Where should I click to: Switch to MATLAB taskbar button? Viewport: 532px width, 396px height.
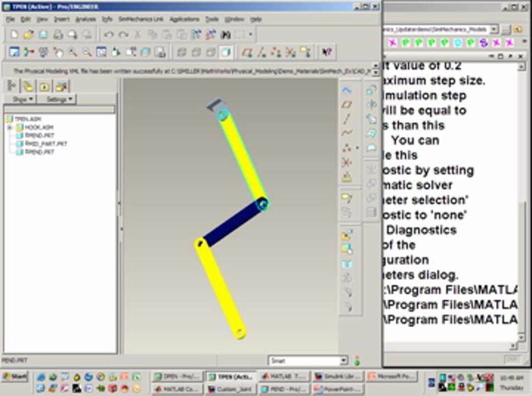point(284,377)
